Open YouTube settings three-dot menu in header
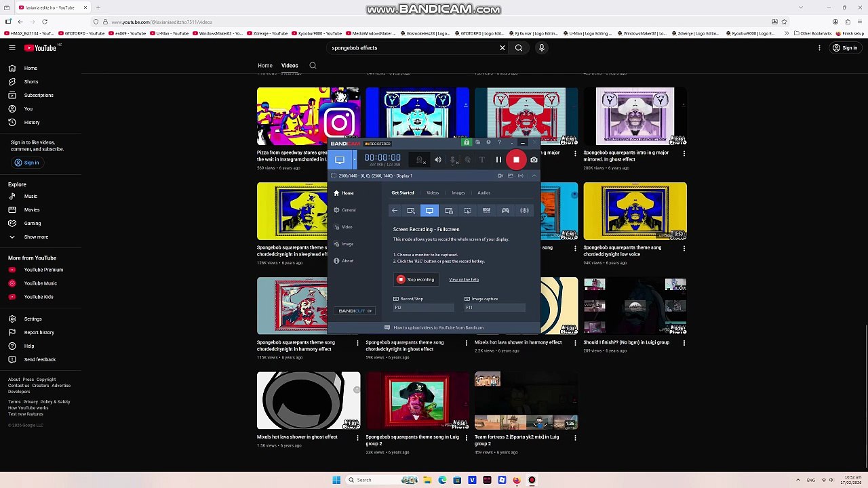 coord(819,48)
